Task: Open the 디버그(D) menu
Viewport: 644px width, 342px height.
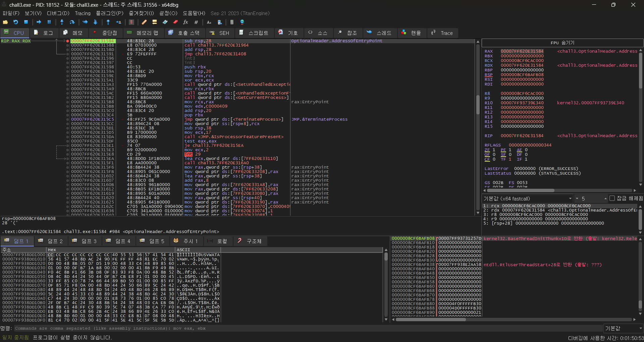Action: pyautogui.click(x=58, y=13)
